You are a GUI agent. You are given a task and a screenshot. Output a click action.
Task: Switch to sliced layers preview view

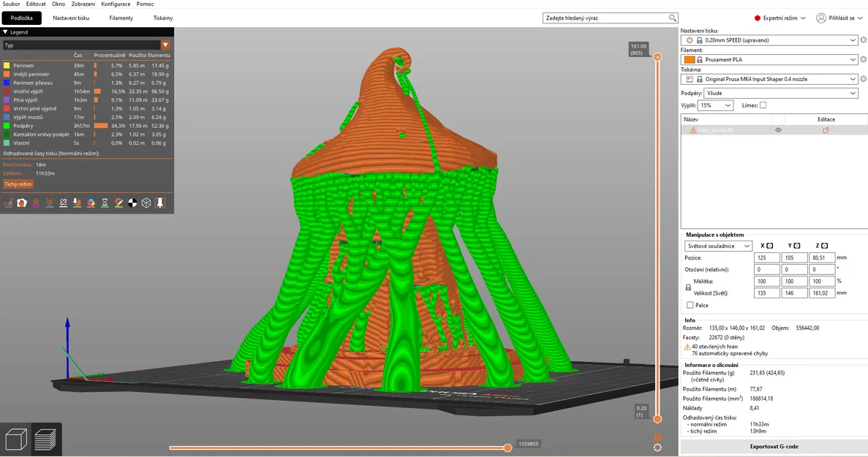(45, 440)
